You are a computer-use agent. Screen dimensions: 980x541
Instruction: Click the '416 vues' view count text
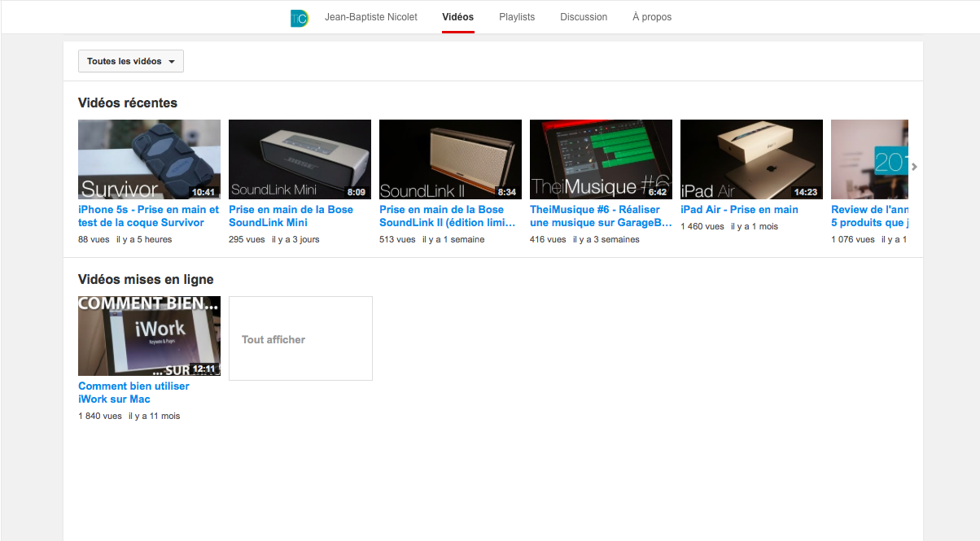pos(548,239)
